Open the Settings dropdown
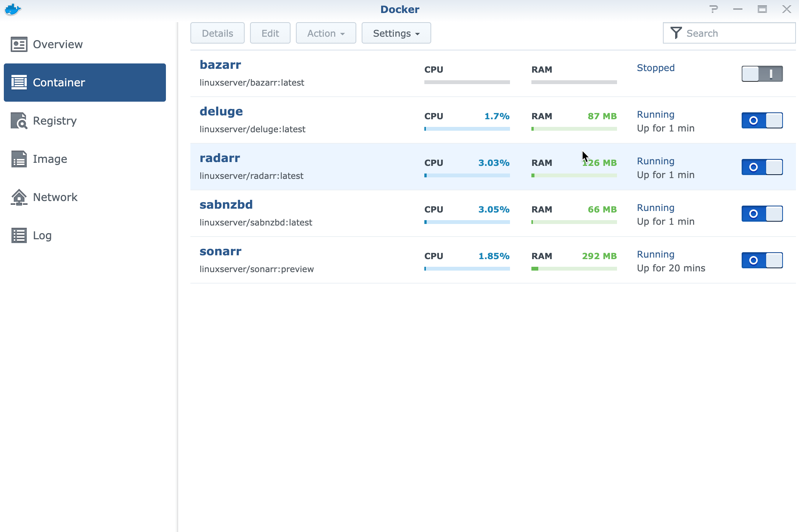 (396, 33)
